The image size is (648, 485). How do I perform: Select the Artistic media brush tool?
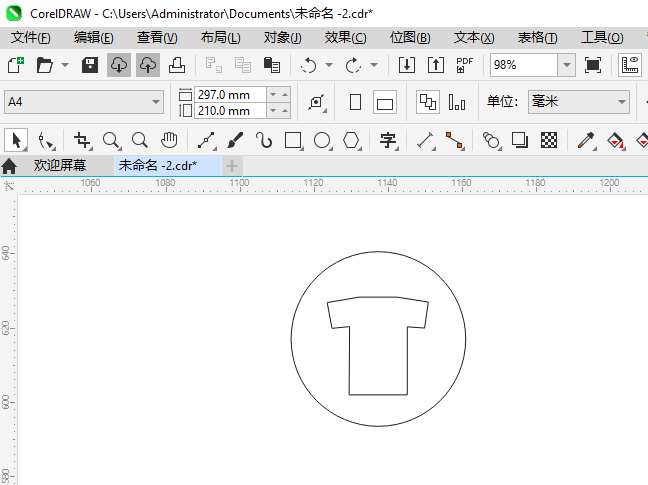(235, 140)
